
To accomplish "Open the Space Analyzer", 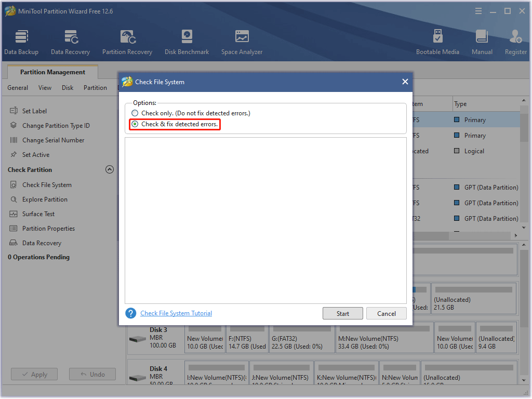I will [x=241, y=42].
